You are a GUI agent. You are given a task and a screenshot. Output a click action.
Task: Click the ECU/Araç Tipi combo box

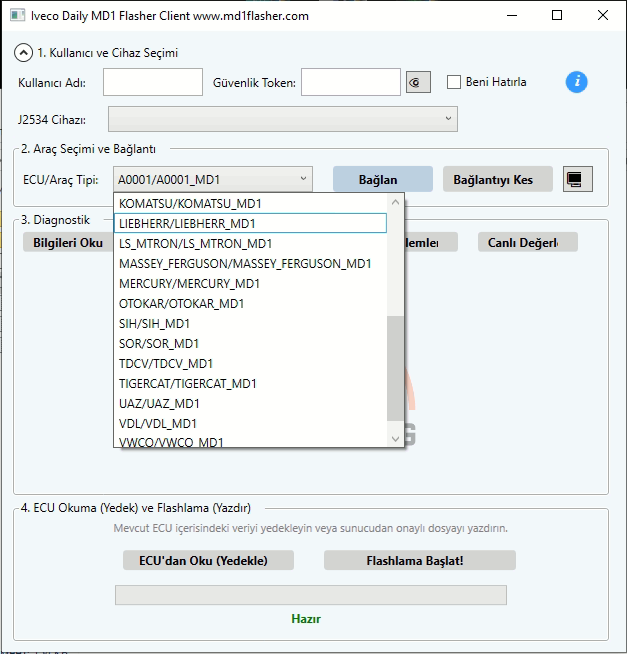coord(213,179)
